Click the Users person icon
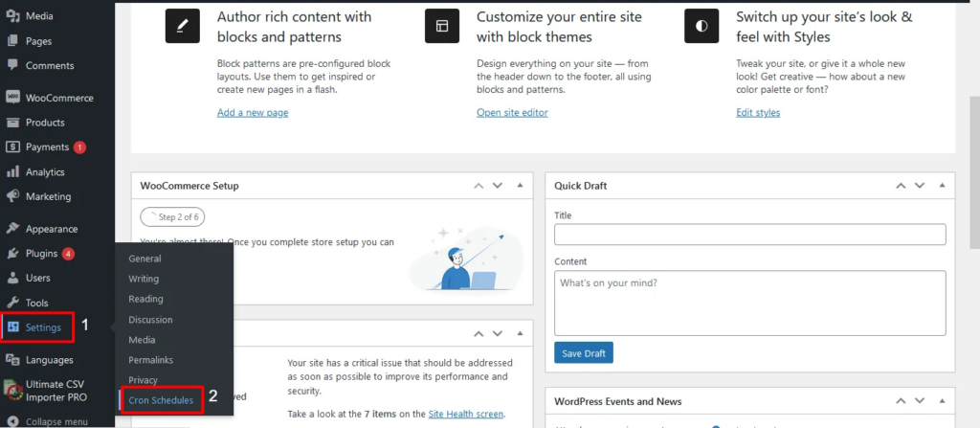This screenshot has height=428, width=980. pyautogui.click(x=12, y=278)
